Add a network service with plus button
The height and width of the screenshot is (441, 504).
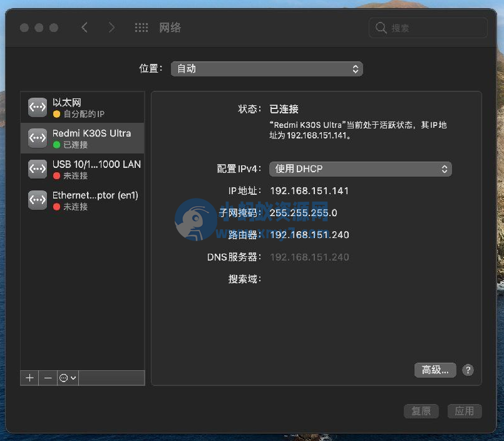click(x=29, y=378)
